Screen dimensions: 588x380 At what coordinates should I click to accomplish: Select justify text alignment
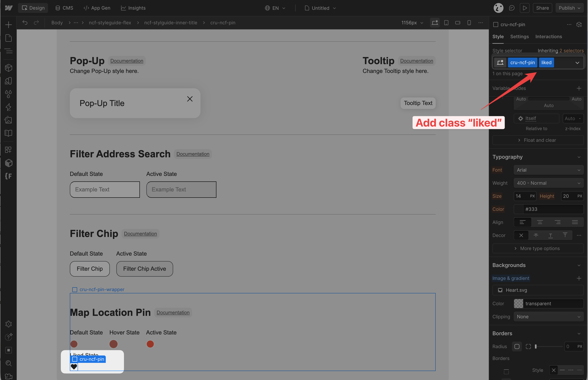pos(575,222)
